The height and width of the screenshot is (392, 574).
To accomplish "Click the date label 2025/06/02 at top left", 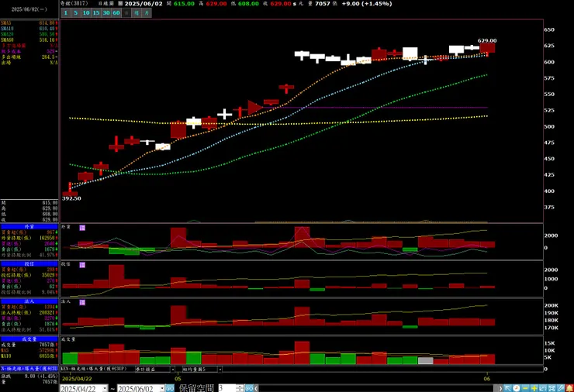I will coord(29,9).
